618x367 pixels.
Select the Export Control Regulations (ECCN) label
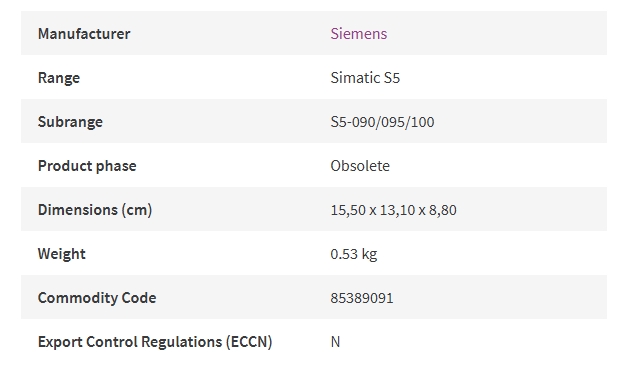(x=155, y=342)
